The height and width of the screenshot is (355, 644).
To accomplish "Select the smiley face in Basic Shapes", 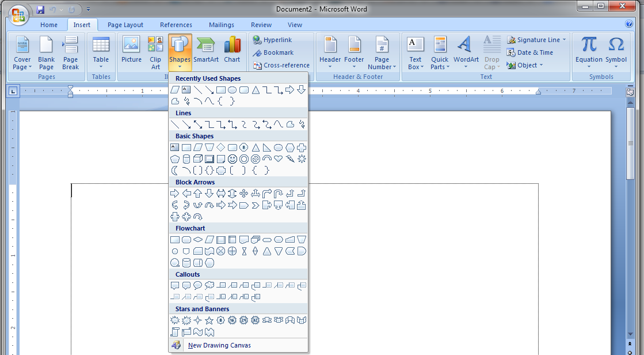I will point(233,159).
